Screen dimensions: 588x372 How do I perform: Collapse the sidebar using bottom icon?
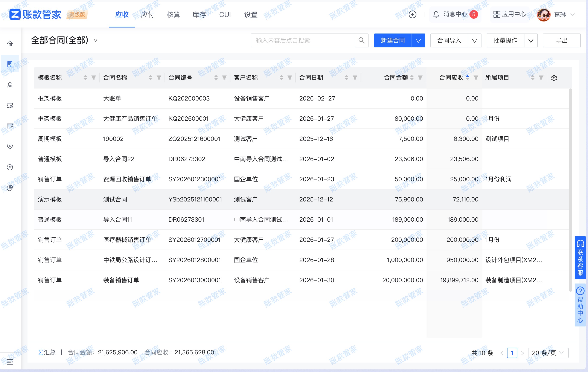coord(10,362)
